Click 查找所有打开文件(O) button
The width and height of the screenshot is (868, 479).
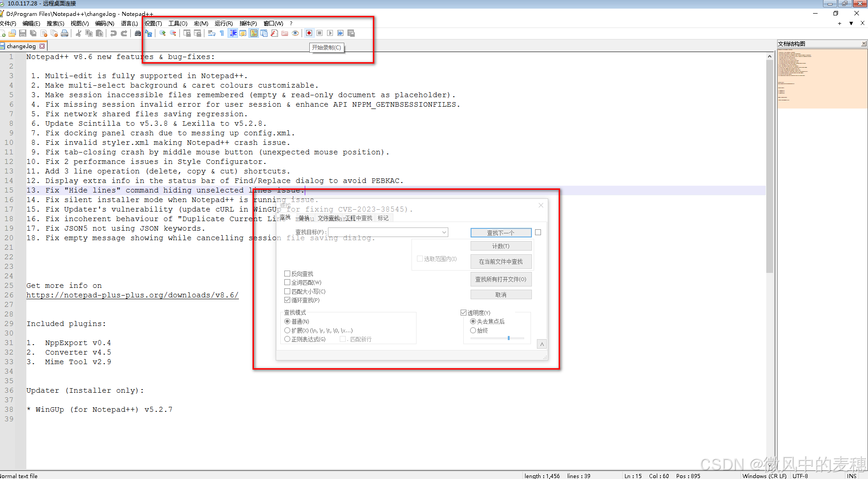click(501, 279)
